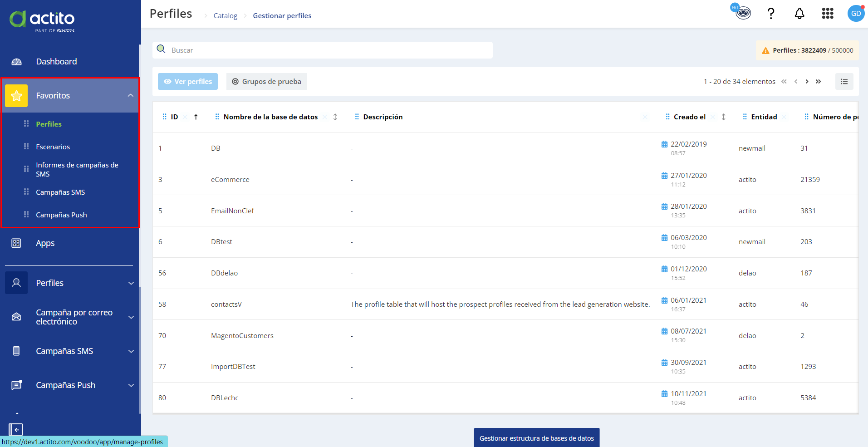Expand the Campañas SMS menu chevron
The height and width of the screenshot is (447, 868).
131,351
